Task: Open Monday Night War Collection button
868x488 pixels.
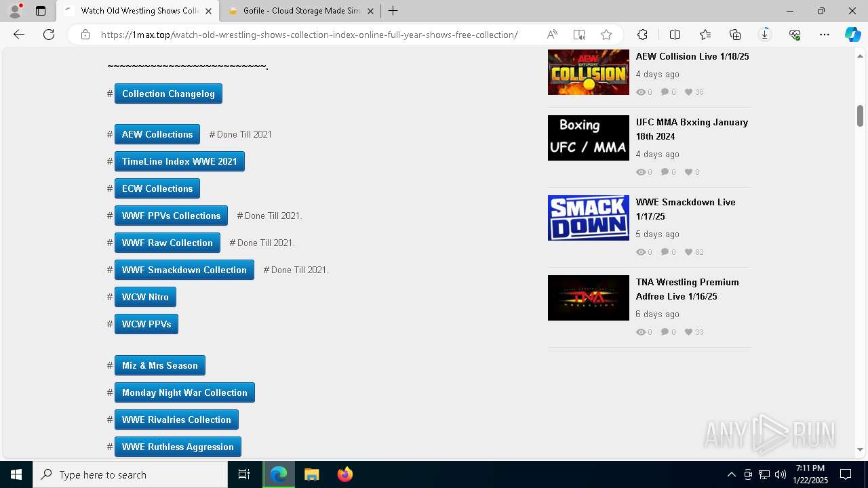Action: click(184, 392)
